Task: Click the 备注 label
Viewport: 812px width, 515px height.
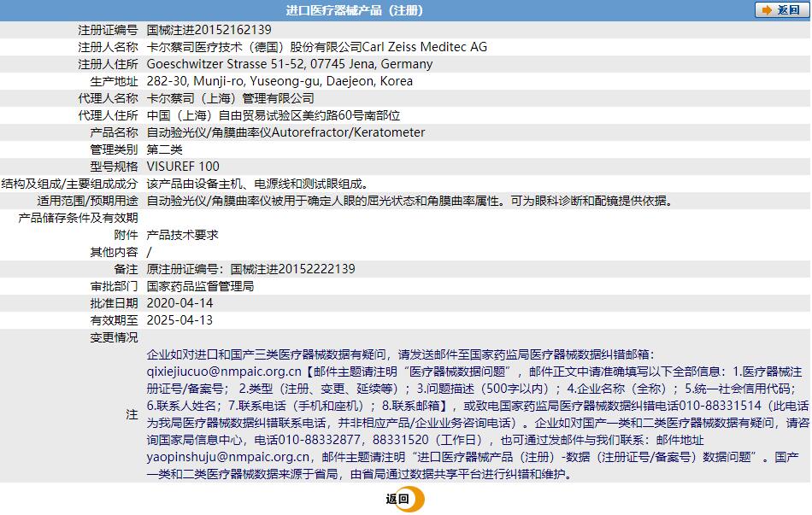Action: pos(126,269)
